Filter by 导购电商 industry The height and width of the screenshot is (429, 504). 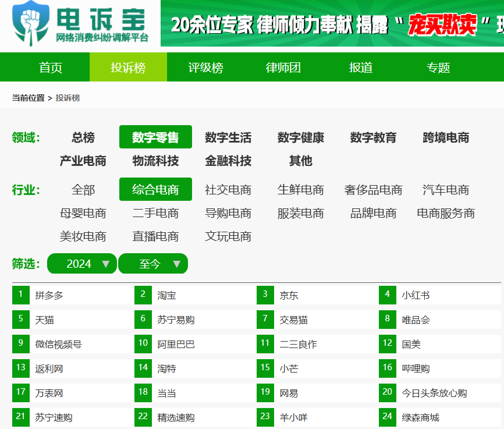228,213
